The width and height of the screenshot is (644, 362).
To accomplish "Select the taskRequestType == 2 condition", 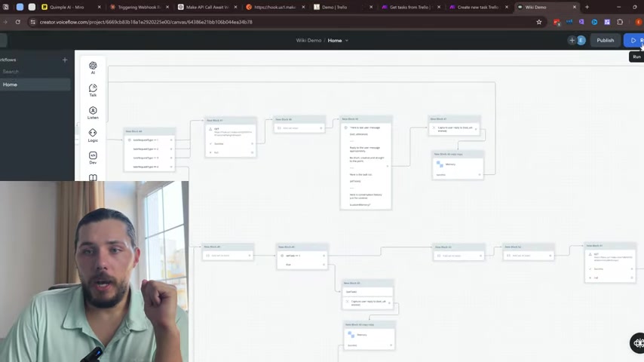I will pos(149,149).
